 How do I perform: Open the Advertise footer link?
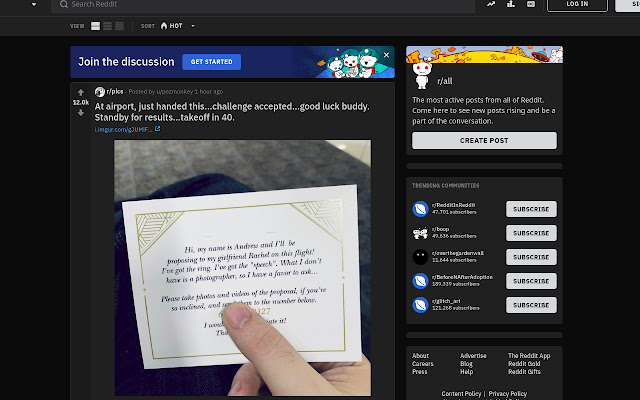[x=473, y=356]
